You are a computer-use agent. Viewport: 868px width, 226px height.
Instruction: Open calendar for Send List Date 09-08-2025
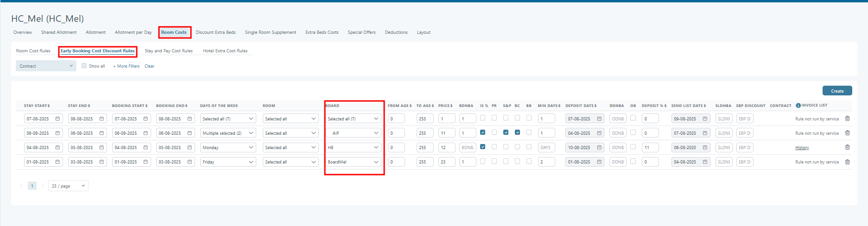click(x=705, y=119)
